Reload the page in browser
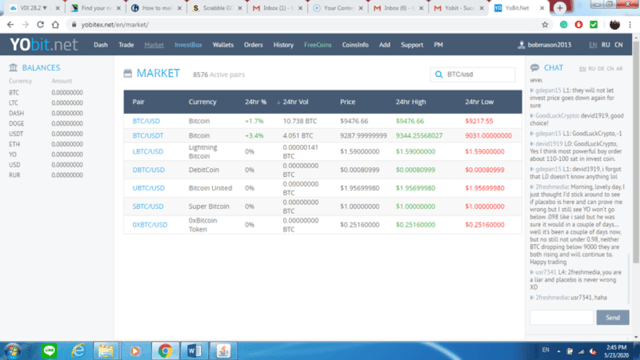Viewport: 640px width, 360px height. pyautogui.click(x=40, y=24)
